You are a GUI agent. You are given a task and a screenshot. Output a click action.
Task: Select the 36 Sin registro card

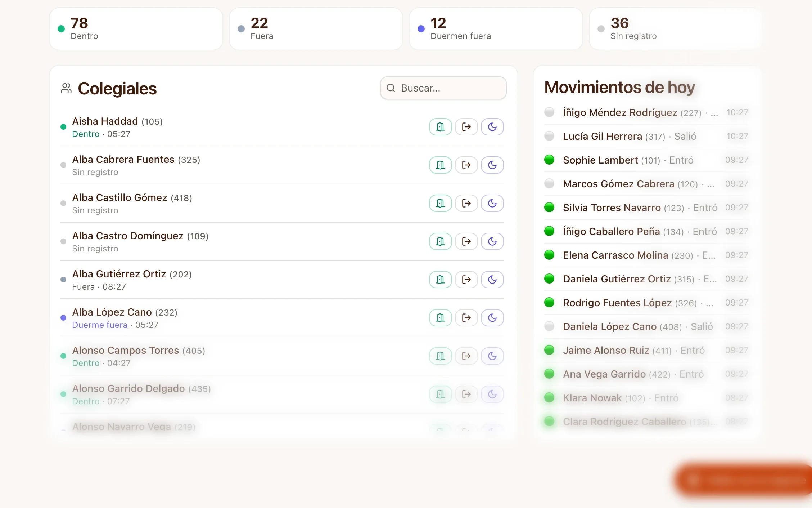click(x=676, y=29)
